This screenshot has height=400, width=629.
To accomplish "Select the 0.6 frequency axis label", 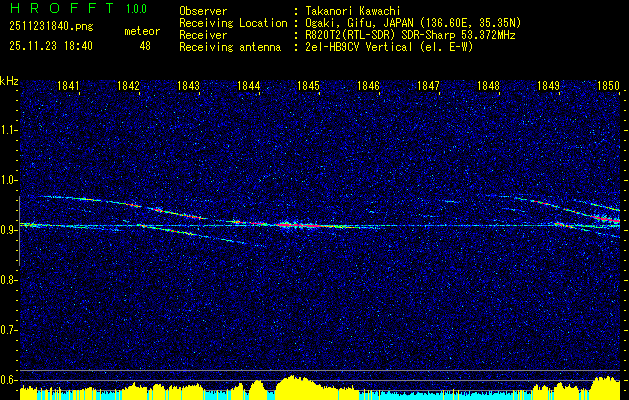I will click(x=9, y=380).
